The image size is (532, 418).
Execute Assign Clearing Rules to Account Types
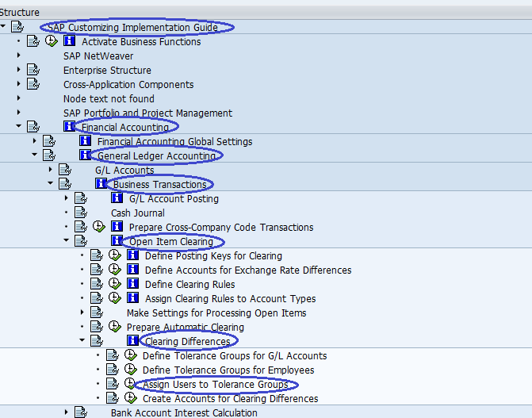coord(115,297)
